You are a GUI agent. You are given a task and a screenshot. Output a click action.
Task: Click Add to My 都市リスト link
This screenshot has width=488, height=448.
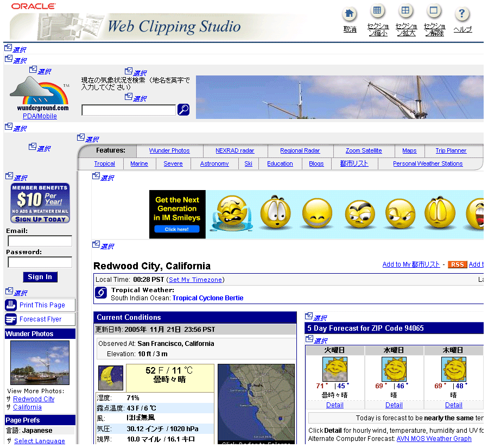click(x=411, y=264)
